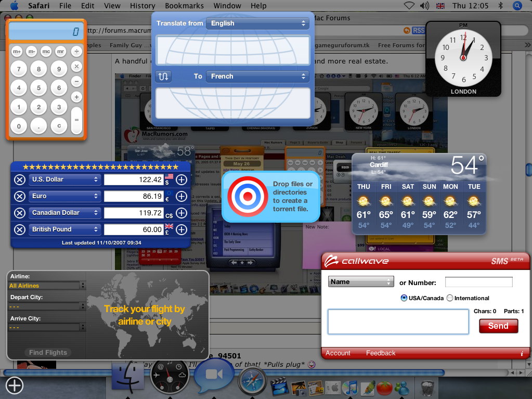
Task: Launch iChat from the Dock
Action: tap(213, 375)
